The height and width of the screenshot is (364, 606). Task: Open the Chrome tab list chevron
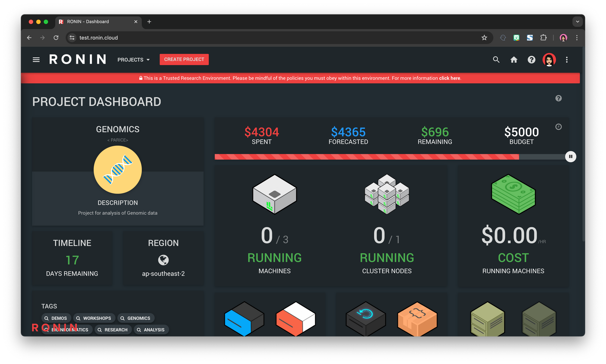coord(578,22)
